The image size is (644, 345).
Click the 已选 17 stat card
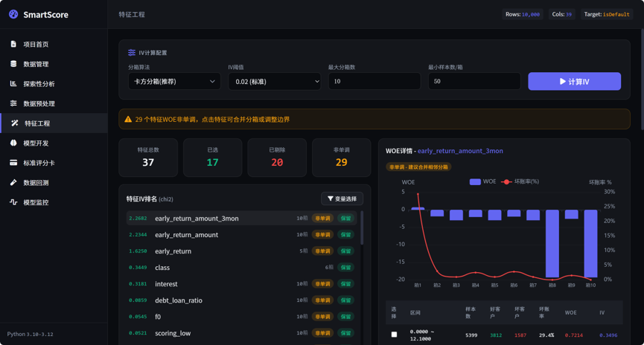coord(212,158)
